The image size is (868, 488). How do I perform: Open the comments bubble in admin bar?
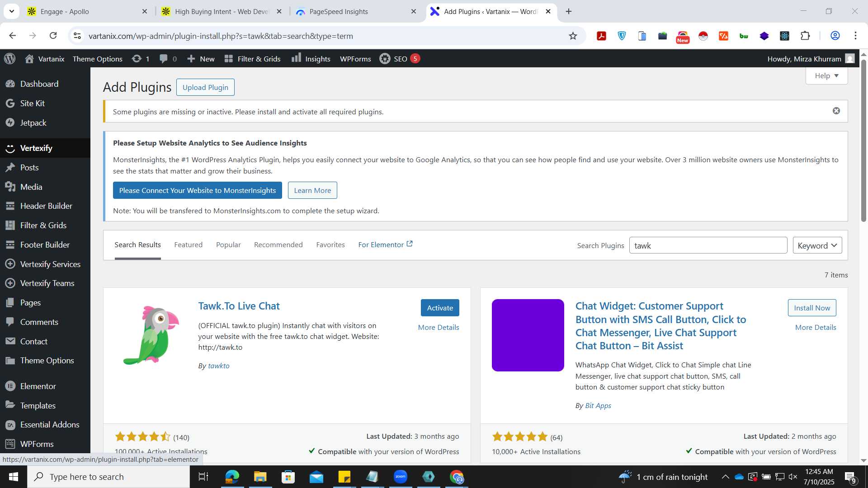[168, 59]
